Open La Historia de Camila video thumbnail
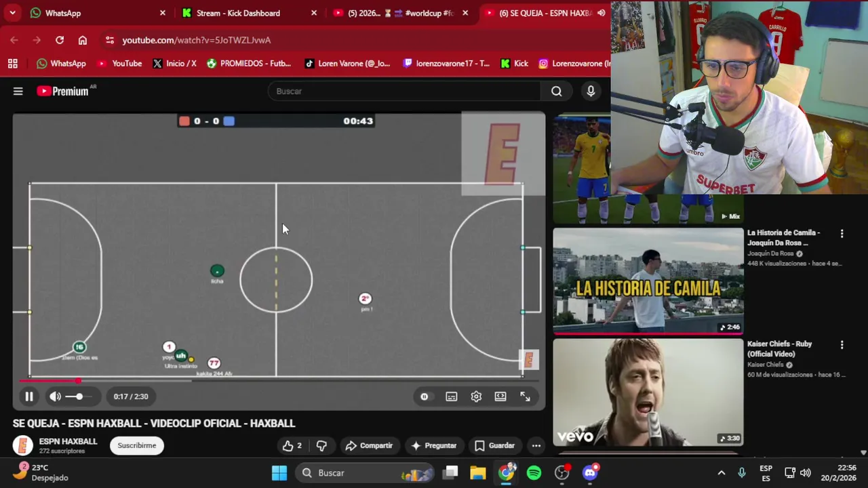 (648, 281)
